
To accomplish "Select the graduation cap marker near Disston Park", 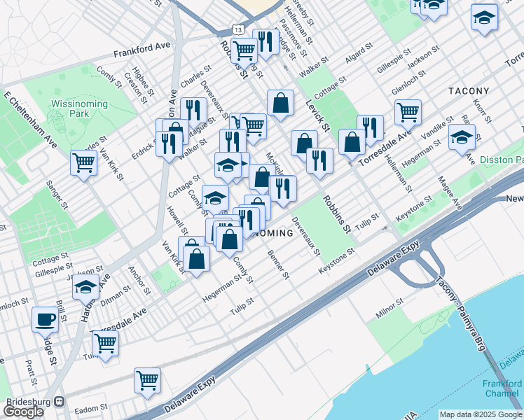I will tap(462, 137).
